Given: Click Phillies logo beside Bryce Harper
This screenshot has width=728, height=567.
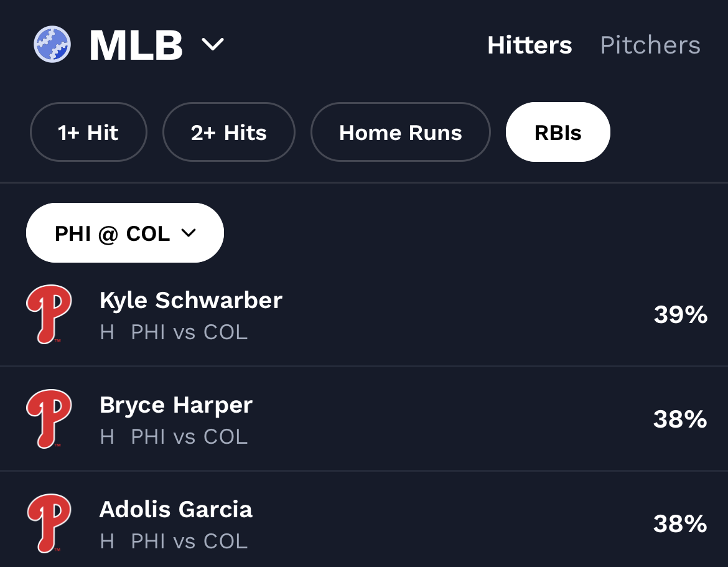Looking at the screenshot, I should 49,418.
